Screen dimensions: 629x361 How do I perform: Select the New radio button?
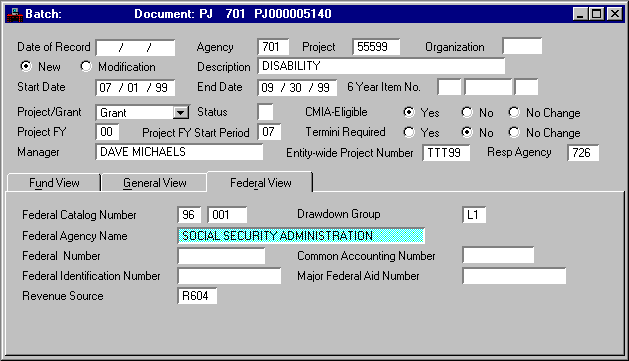click(x=26, y=66)
